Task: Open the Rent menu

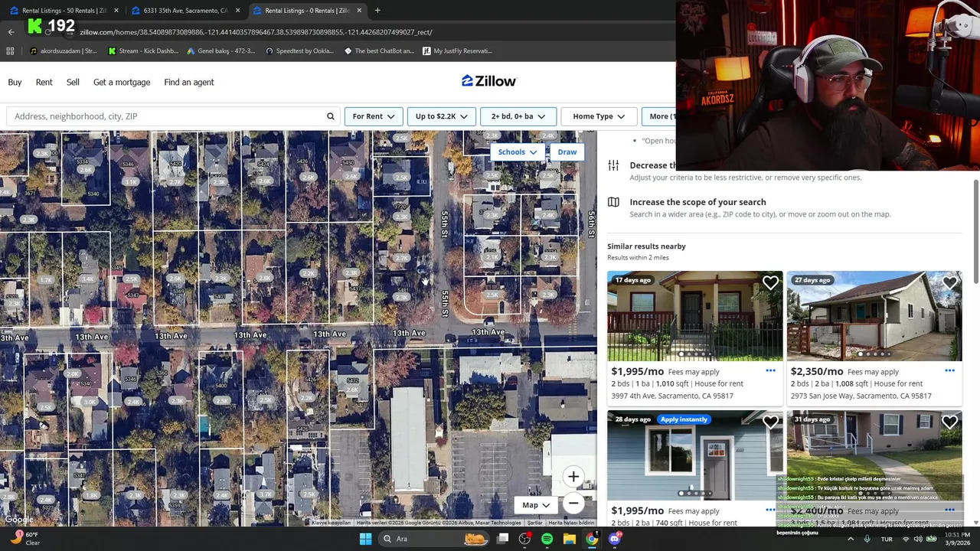Action: point(44,82)
